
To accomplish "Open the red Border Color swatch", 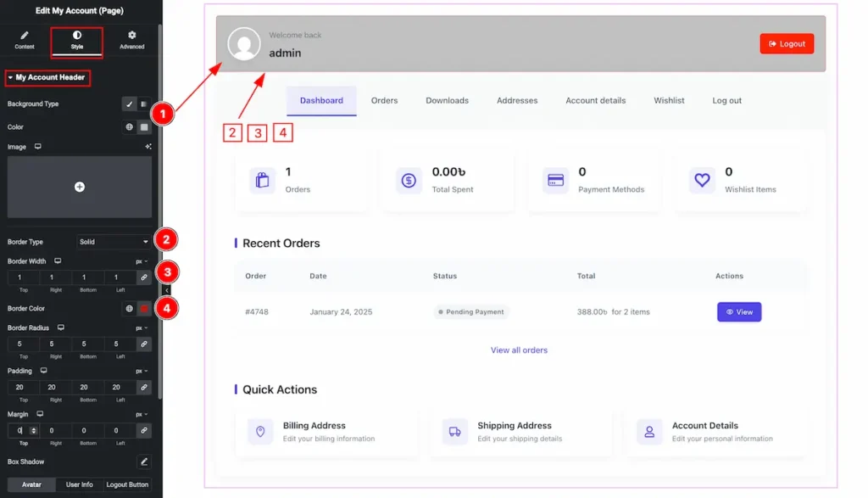I will 144,309.
